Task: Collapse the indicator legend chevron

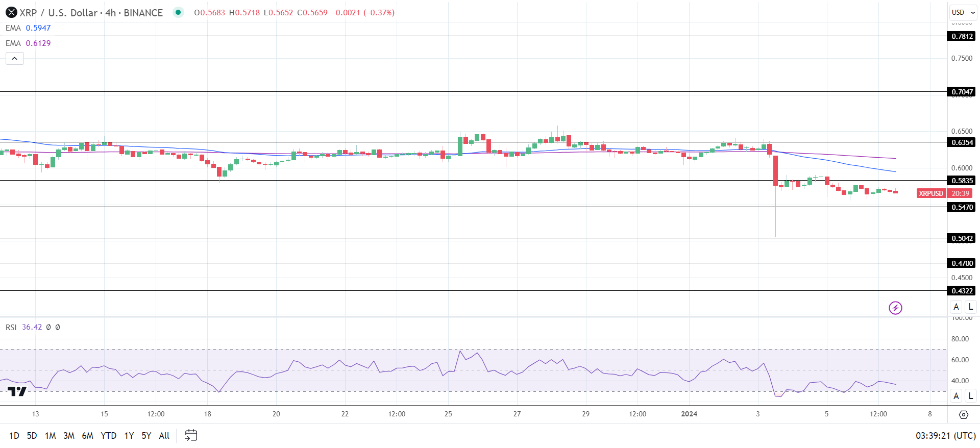Action: pos(15,59)
